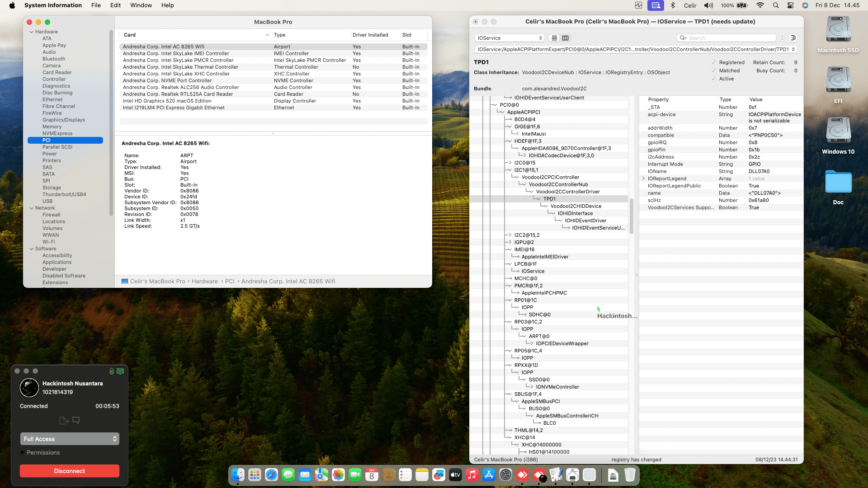The height and width of the screenshot is (488, 868).
Task: Expand the IOReportLegend array property
Action: tap(643, 178)
